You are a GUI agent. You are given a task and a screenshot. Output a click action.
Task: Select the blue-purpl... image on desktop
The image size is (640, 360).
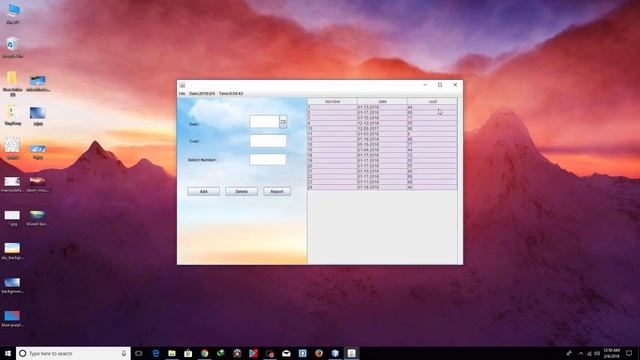(12, 319)
